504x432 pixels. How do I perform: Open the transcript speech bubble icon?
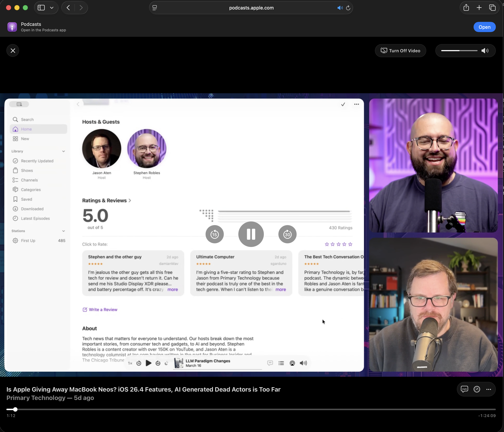click(464, 389)
